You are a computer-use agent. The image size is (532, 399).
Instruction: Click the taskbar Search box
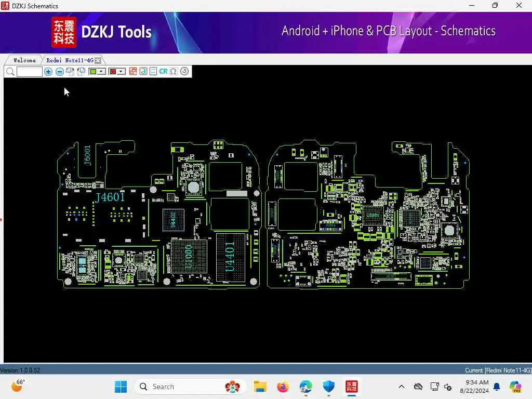tap(190, 387)
